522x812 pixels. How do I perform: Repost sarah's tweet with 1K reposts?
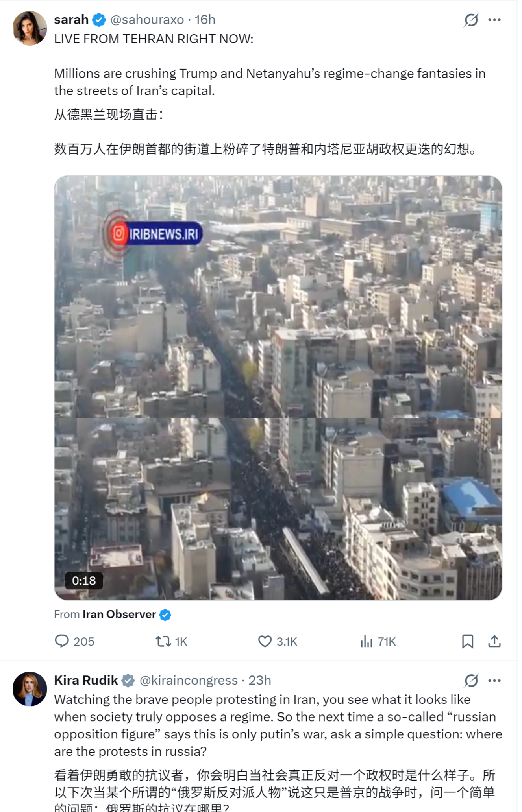pos(171,641)
